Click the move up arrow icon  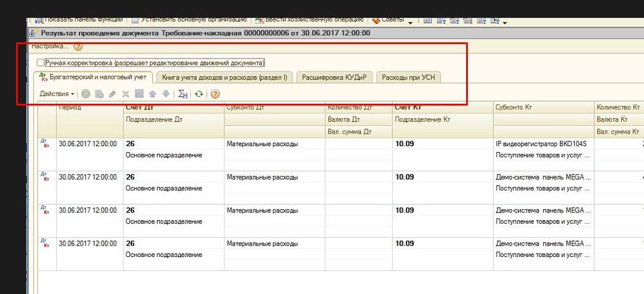(152, 94)
